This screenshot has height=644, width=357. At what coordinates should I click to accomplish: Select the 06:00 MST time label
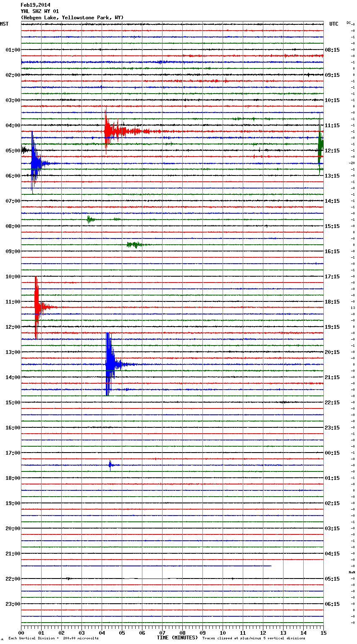pos(13,175)
